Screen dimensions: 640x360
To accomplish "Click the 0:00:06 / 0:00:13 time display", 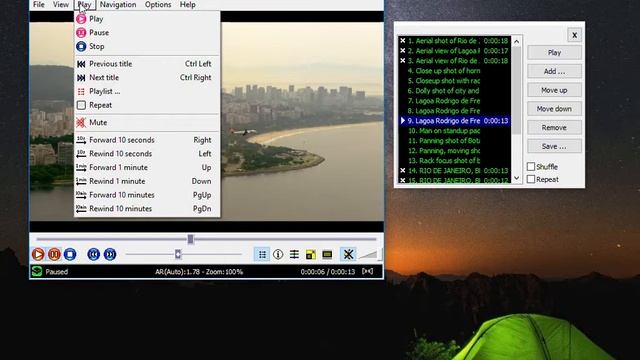I will (328, 272).
